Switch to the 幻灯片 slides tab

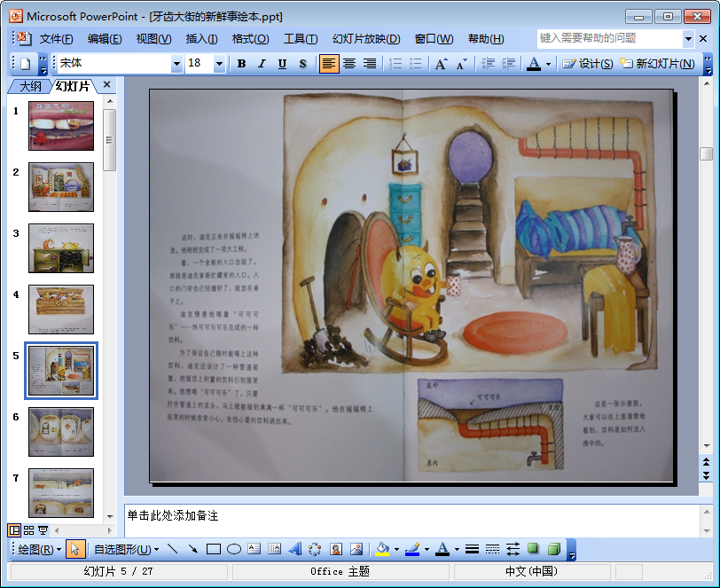tap(72, 86)
